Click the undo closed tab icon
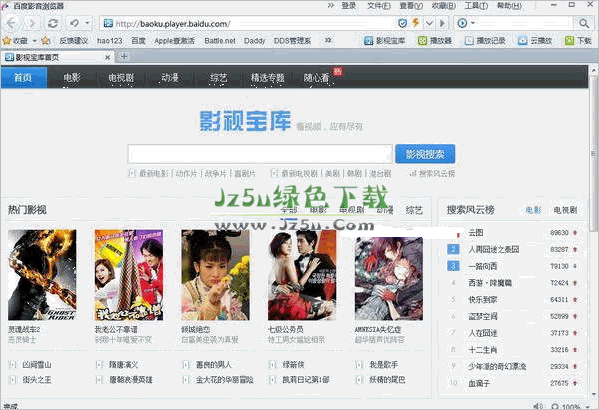The height and width of the screenshot is (410, 599). point(74,23)
